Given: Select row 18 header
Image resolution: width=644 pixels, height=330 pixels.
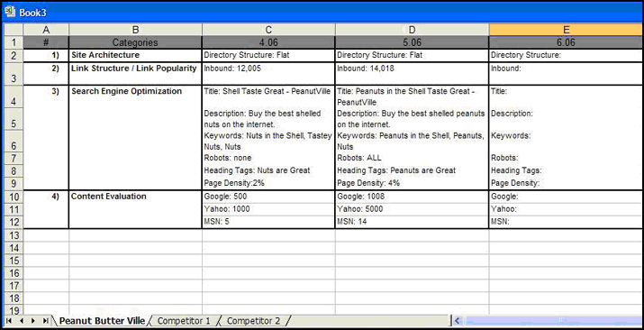Looking at the screenshot, I should click(14, 298).
